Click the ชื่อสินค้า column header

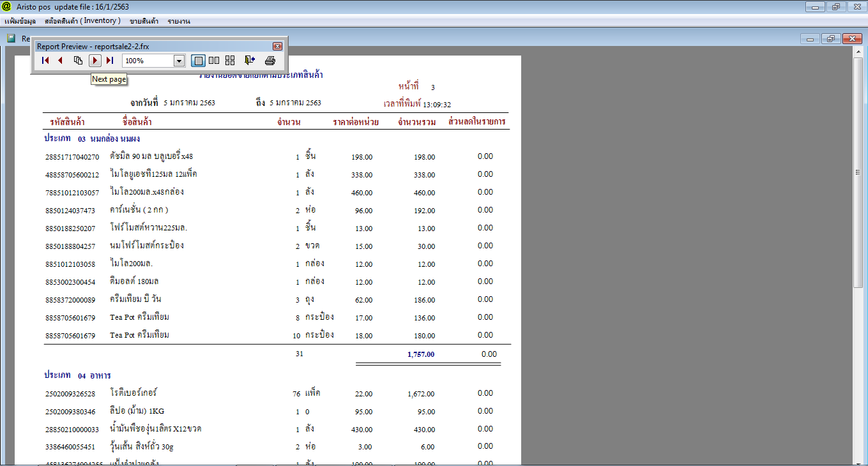click(x=136, y=122)
